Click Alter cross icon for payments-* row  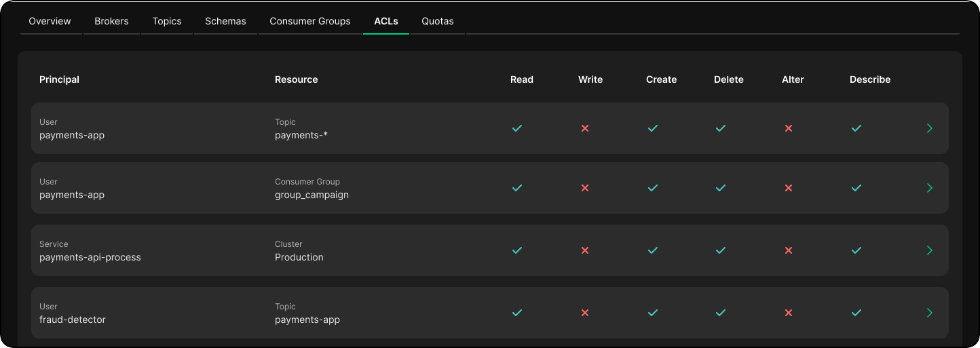(x=789, y=128)
